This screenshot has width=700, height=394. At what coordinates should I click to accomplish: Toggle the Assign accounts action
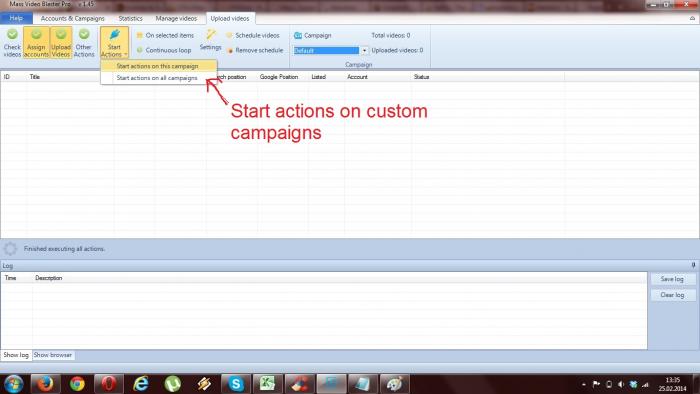(x=36, y=42)
